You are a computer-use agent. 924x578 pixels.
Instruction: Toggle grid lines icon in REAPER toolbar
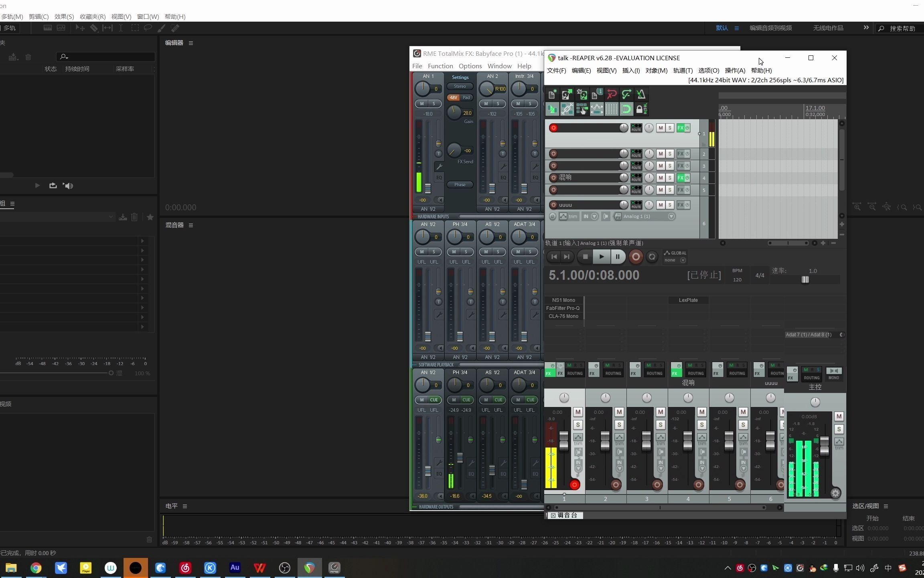pyautogui.click(x=611, y=109)
